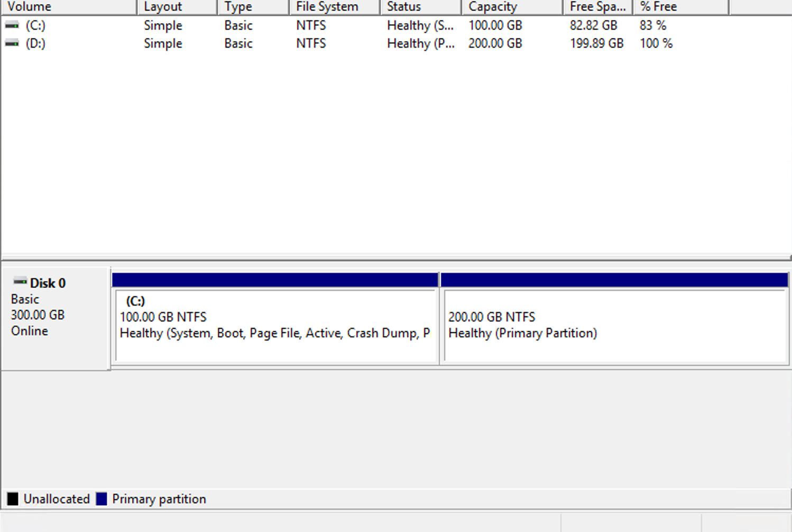Sort volumes by Free Space column
This screenshot has width=792, height=532.
597,6
